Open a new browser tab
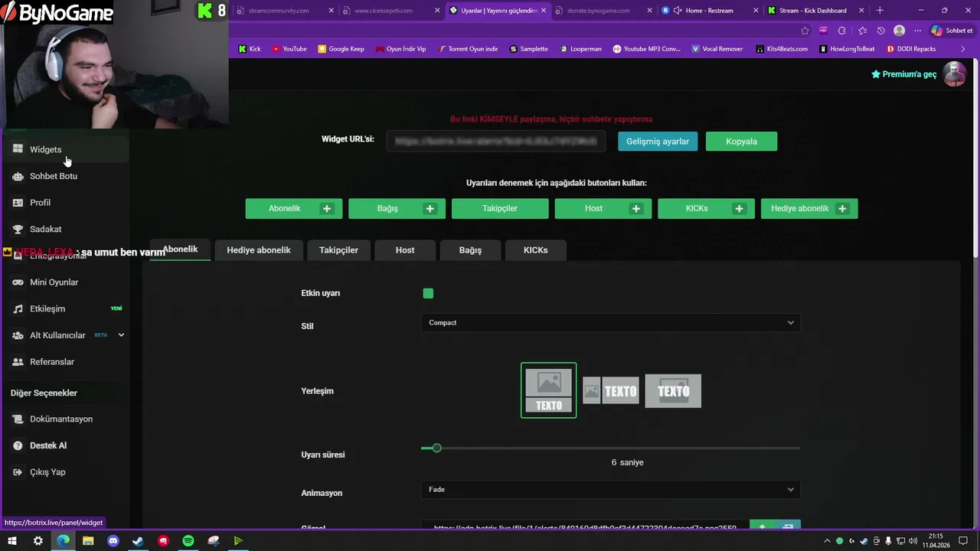The image size is (980, 551). click(880, 11)
